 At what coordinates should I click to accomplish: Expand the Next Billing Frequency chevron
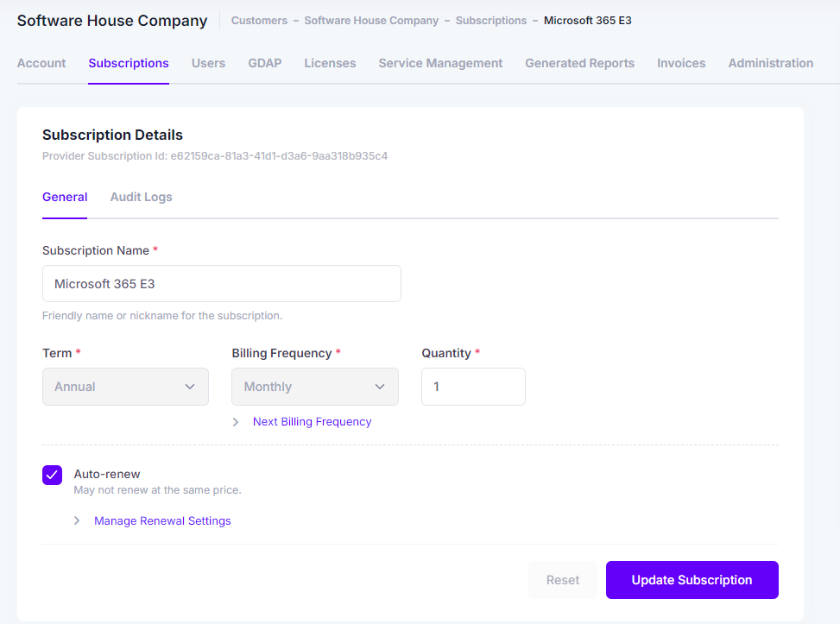click(x=236, y=422)
